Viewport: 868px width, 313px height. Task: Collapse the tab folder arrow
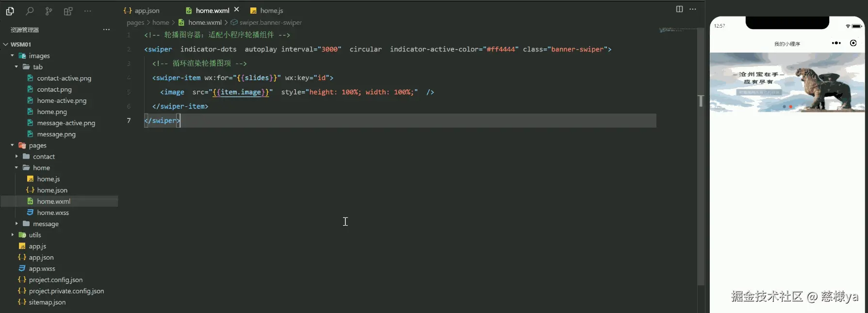coord(16,67)
